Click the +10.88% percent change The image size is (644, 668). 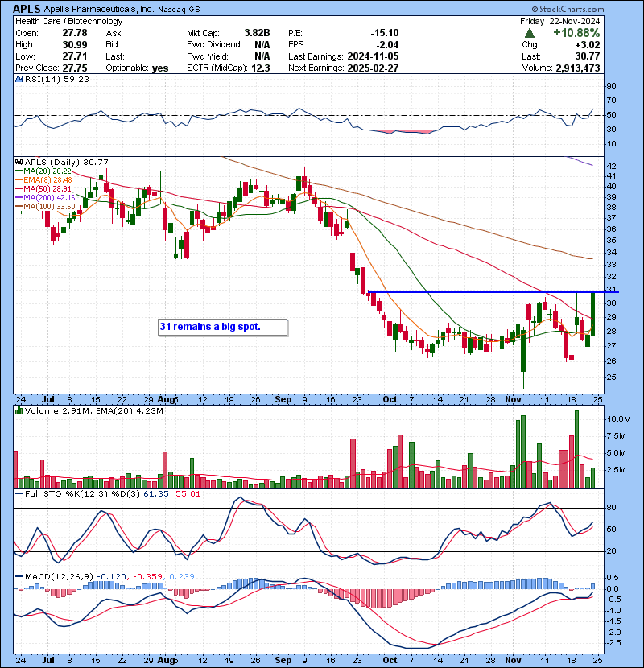[x=576, y=33]
